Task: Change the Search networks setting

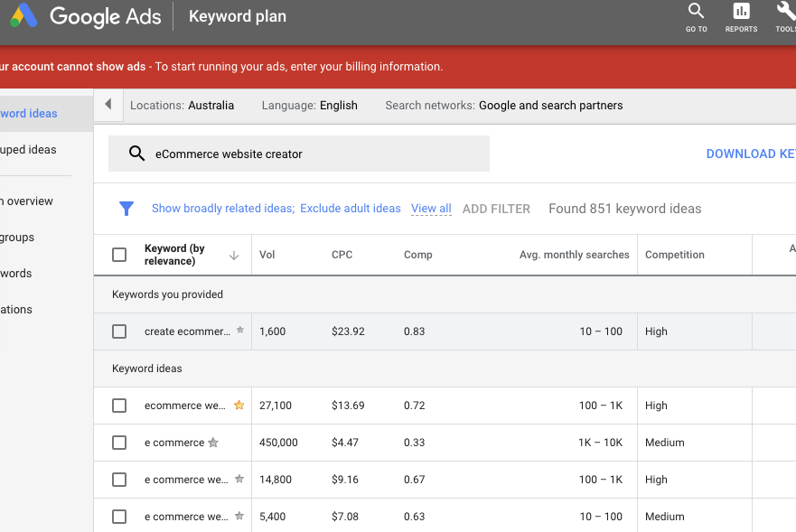Action: click(x=503, y=105)
